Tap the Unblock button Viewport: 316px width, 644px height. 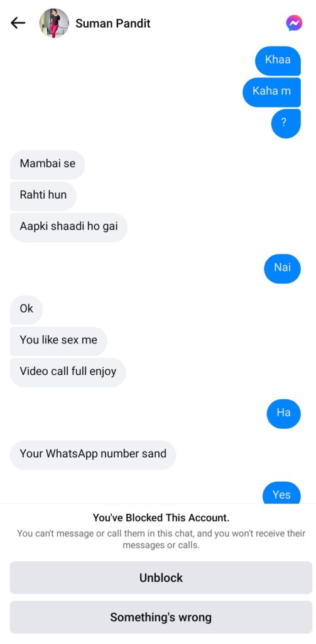[x=161, y=577]
